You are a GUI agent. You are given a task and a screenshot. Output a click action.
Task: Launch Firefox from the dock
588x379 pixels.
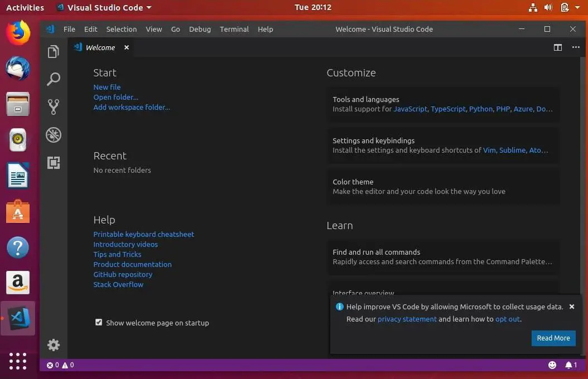pos(17,32)
